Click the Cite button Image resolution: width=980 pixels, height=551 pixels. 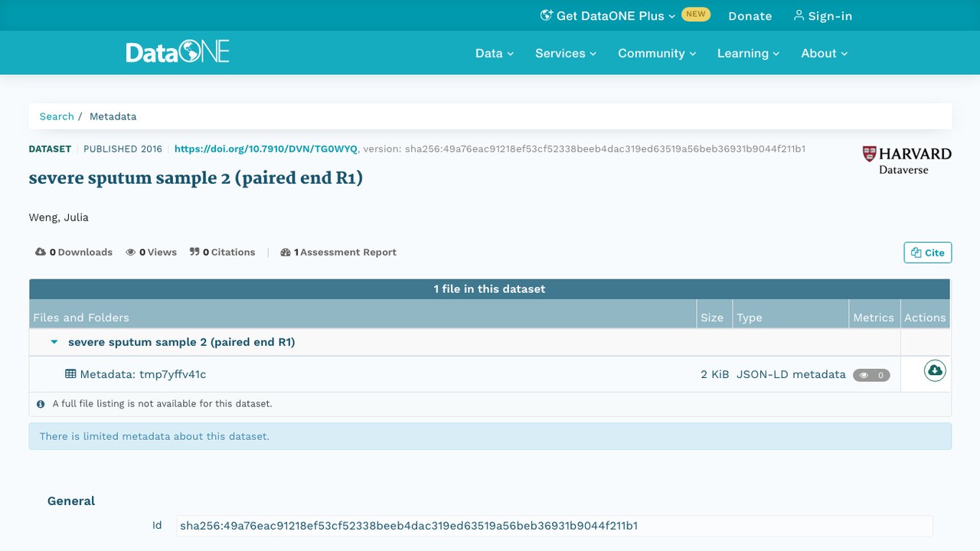[928, 253]
